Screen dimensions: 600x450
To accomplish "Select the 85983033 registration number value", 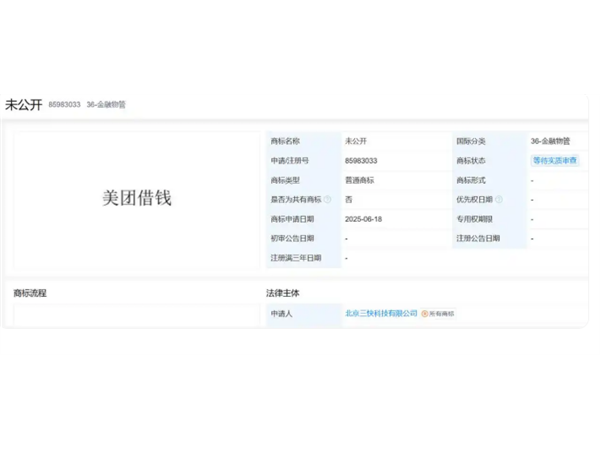I will click(361, 161).
